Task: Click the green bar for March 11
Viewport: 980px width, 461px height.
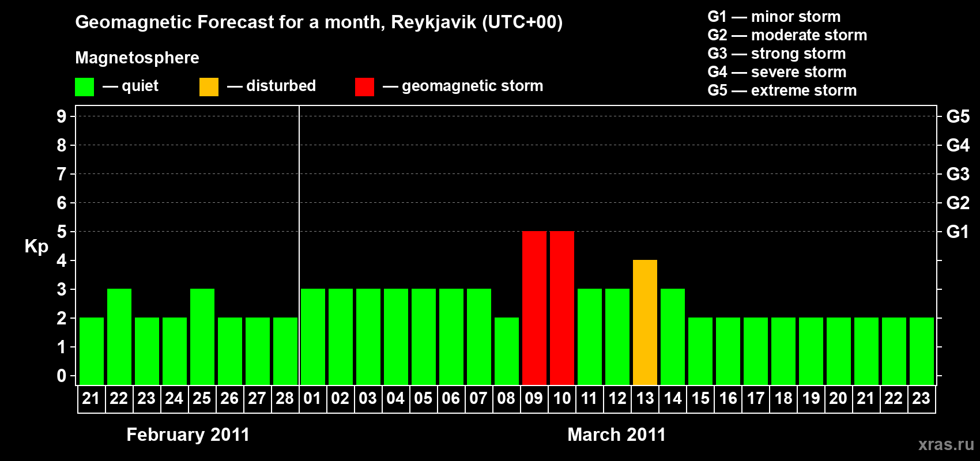Action: pyautogui.click(x=589, y=337)
